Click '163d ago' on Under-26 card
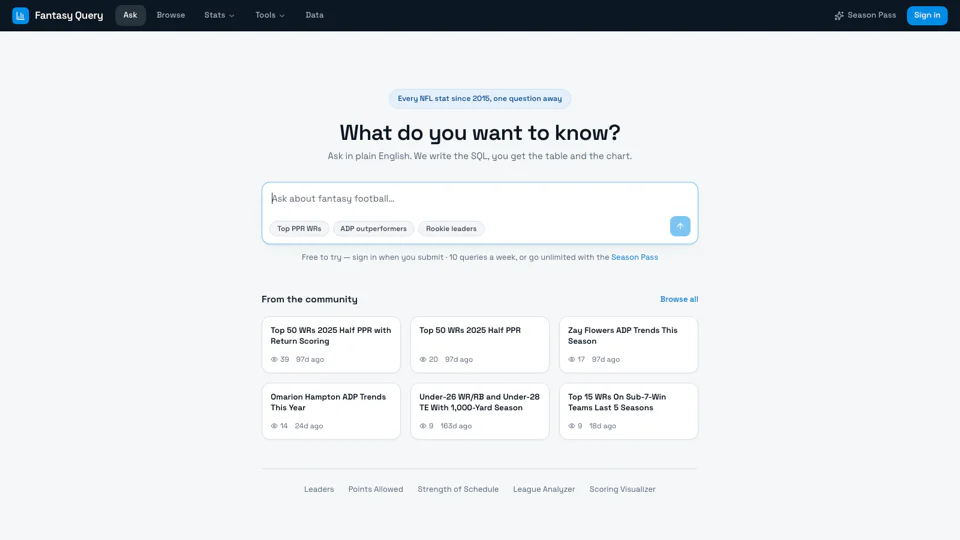The image size is (960, 540). [456, 426]
